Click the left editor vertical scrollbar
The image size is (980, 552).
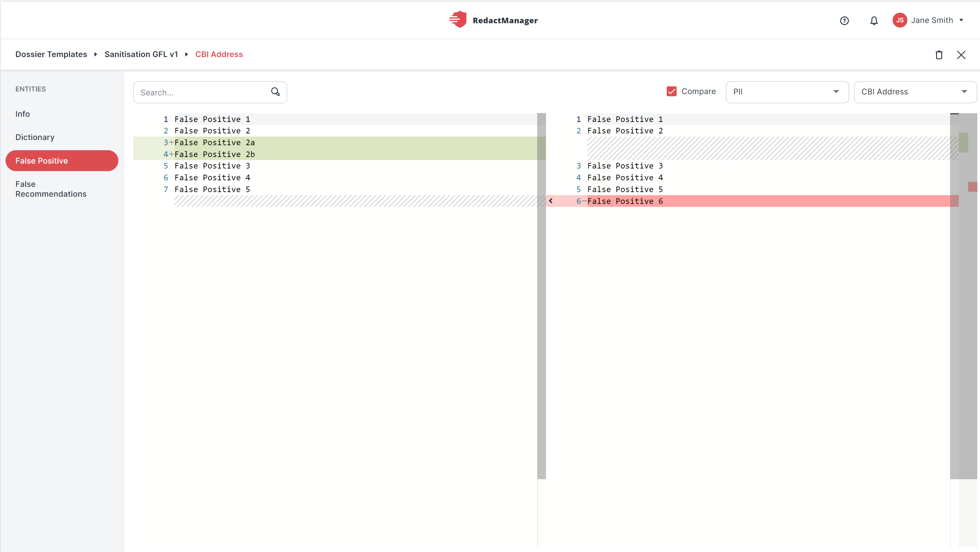(541, 296)
